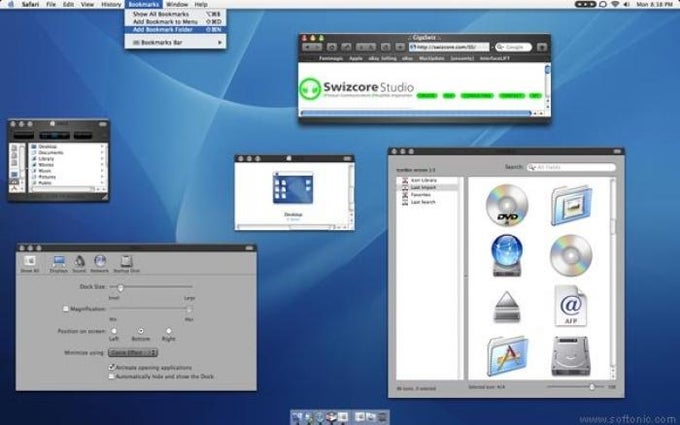
Task: Choose Show All Bookmarks menu item
Action: (175, 14)
